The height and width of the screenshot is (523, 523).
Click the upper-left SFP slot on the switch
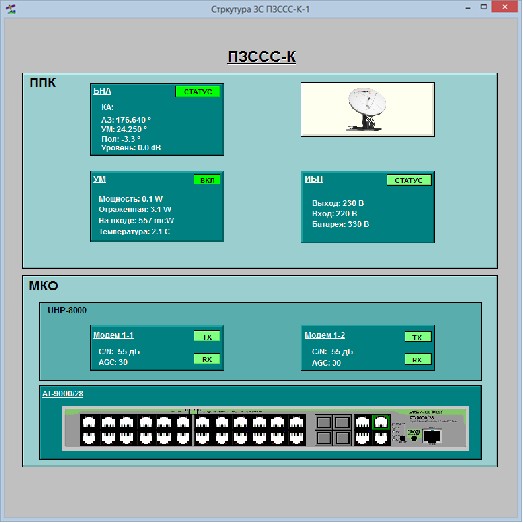point(324,423)
